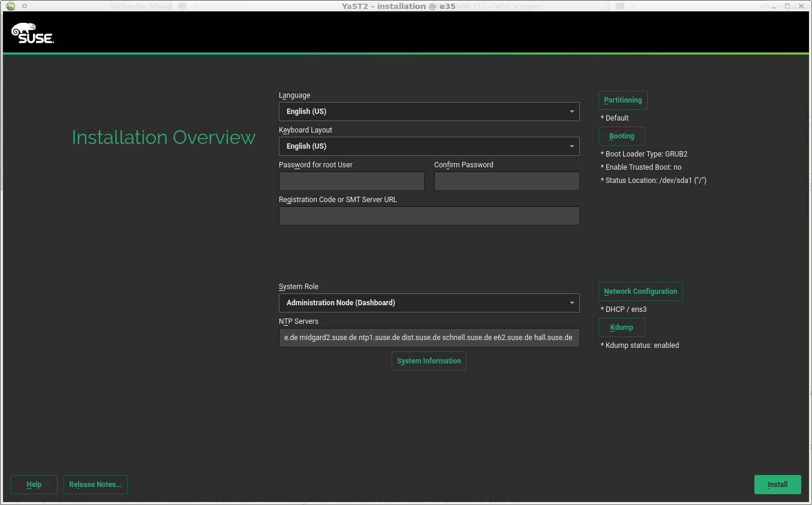Click the pin dot icon in title bar
The image size is (812, 505).
click(25, 6)
